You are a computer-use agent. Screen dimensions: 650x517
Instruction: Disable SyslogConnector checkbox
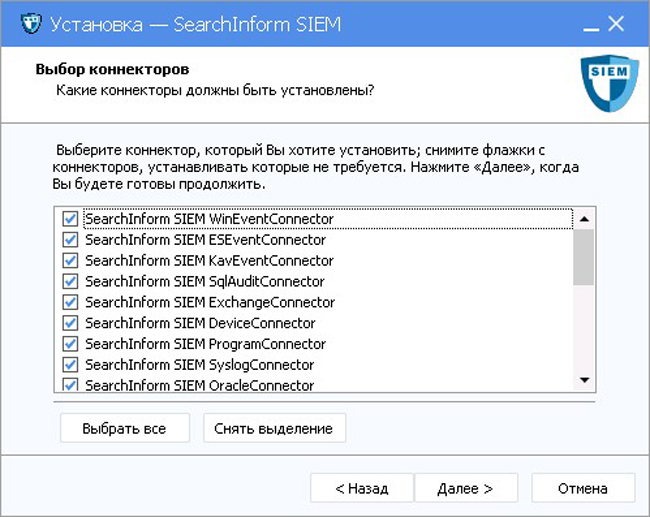pyautogui.click(x=70, y=365)
